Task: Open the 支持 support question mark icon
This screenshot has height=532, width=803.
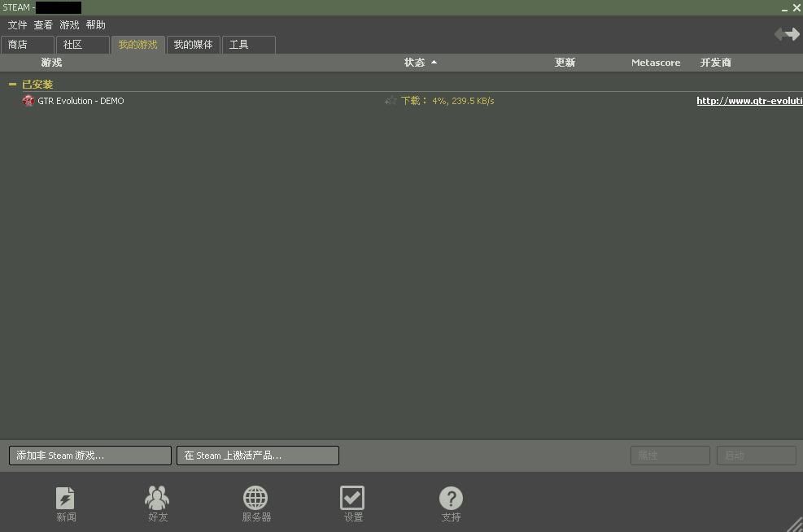Action: pos(451,504)
